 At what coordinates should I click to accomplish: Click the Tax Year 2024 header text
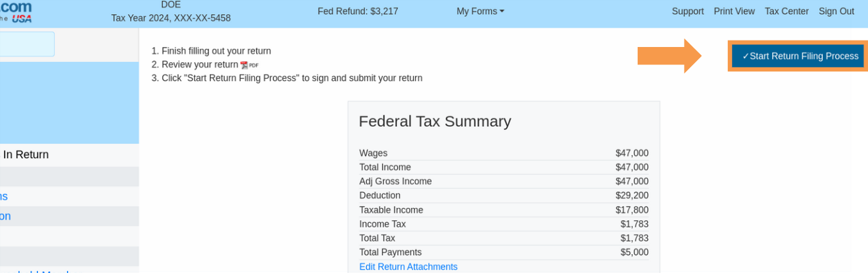click(x=171, y=18)
